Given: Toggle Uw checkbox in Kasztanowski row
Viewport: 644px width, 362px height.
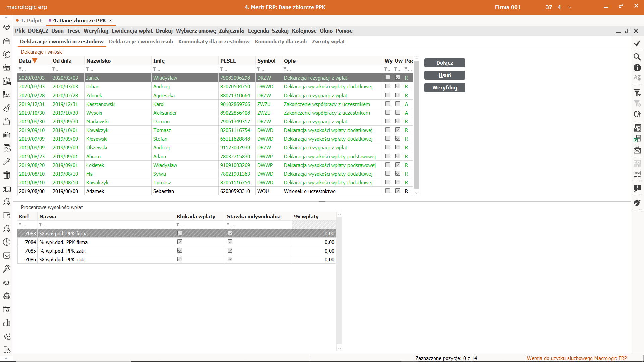Looking at the screenshot, I should (x=398, y=104).
